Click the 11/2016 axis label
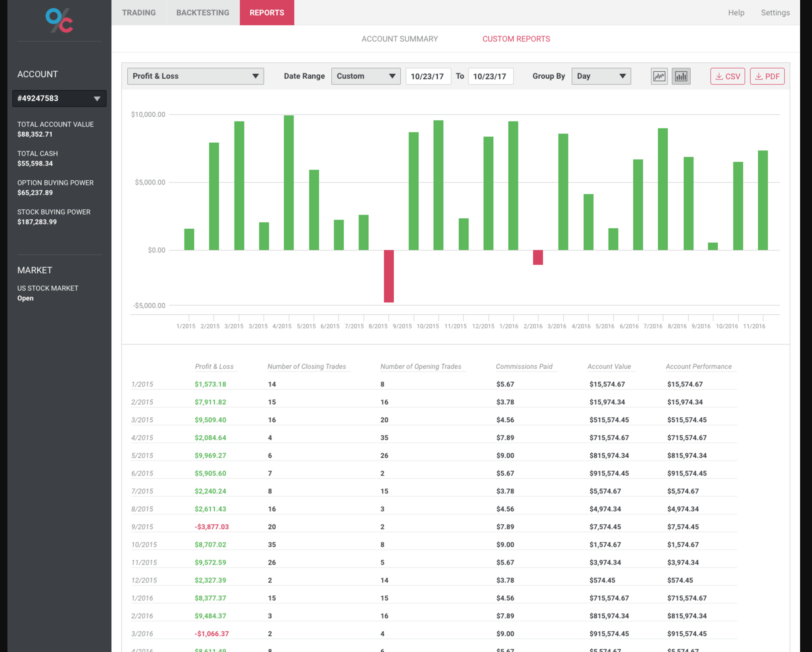Image resolution: width=812 pixels, height=652 pixels. pyautogui.click(x=754, y=326)
